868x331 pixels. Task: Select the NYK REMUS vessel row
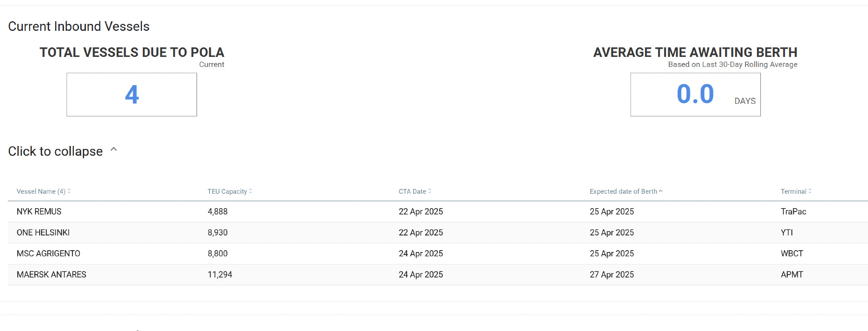coord(438,212)
